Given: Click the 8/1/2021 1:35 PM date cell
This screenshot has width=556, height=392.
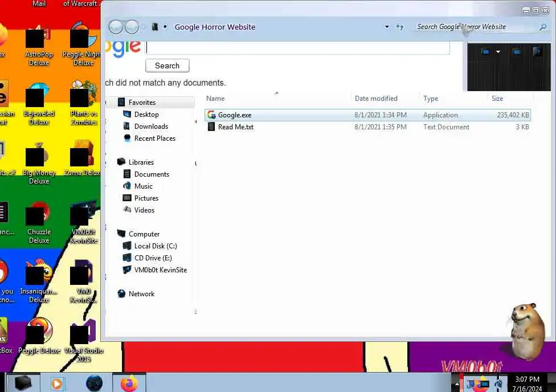Looking at the screenshot, I should click(x=381, y=127).
